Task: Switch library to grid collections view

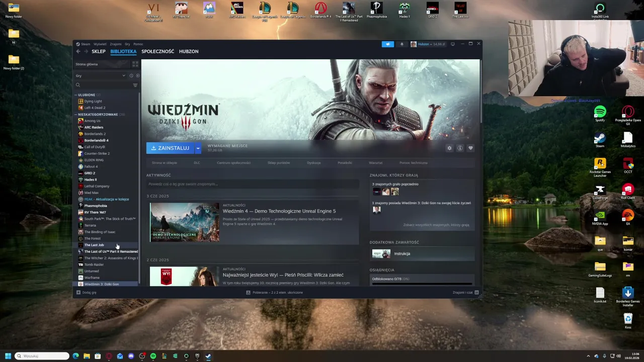Action: click(135, 64)
